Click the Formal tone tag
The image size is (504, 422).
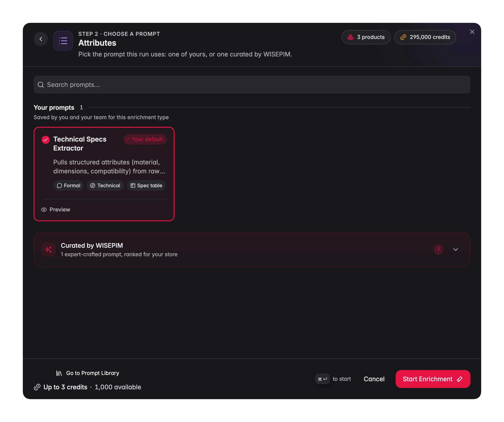[x=68, y=185]
